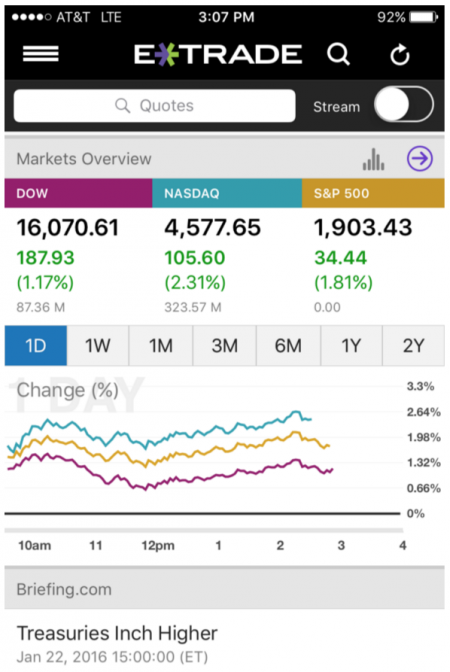Tap the DOW volume 87.36 M

[41, 307]
